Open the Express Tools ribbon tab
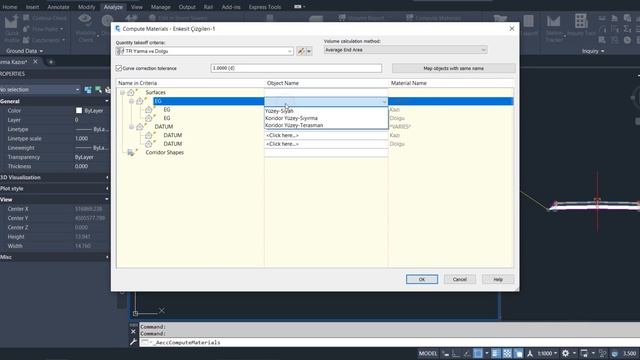Screen dimensions: 640x360 pyautogui.click(x=265, y=7)
